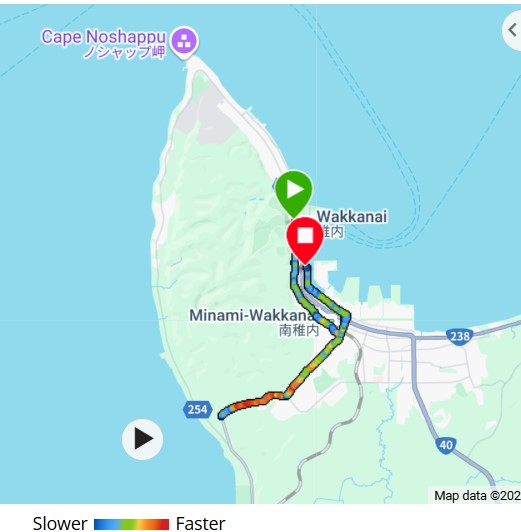Click the route 238 highway shield
521x532 pixels.
click(460, 336)
